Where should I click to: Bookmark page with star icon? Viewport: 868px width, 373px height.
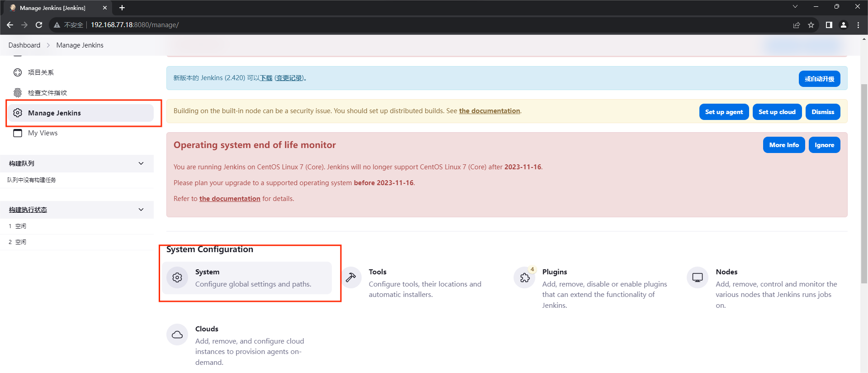tap(811, 25)
